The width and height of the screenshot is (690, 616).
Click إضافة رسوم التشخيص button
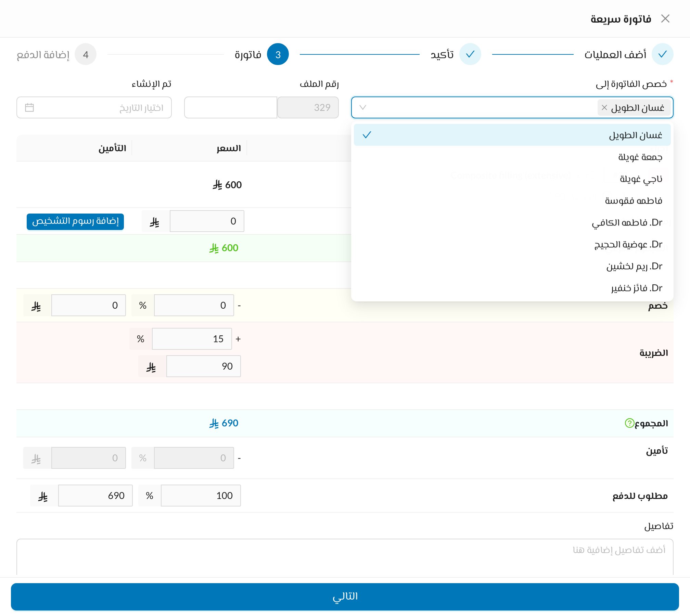(75, 221)
